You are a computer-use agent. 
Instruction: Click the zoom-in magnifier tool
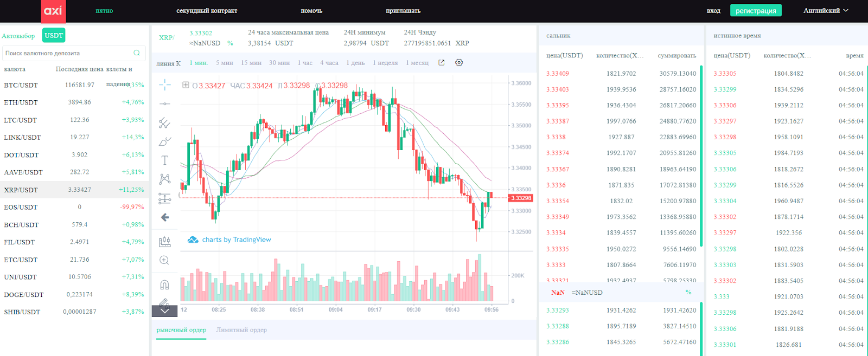pyautogui.click(x=165, y=261)
